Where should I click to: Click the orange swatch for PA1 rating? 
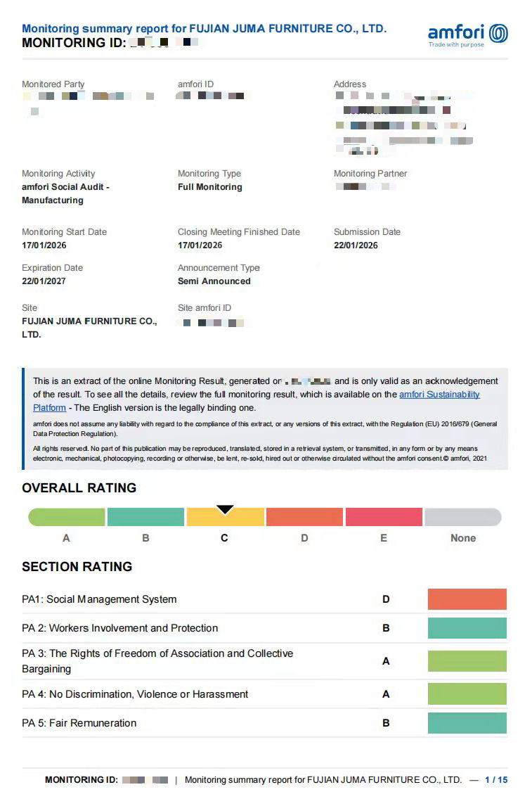(467, 599)
